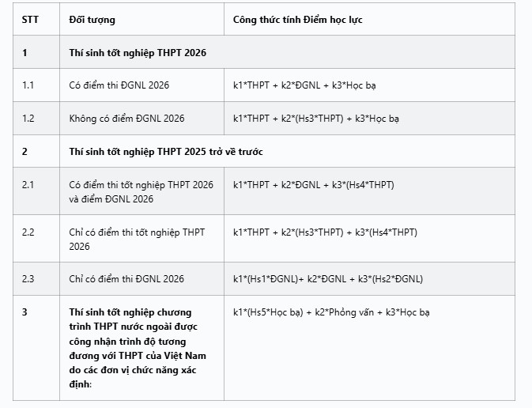Select Có điểm thi ĐGNL 2026 cell
Screen dimensions: 532x408
(119, 85)
